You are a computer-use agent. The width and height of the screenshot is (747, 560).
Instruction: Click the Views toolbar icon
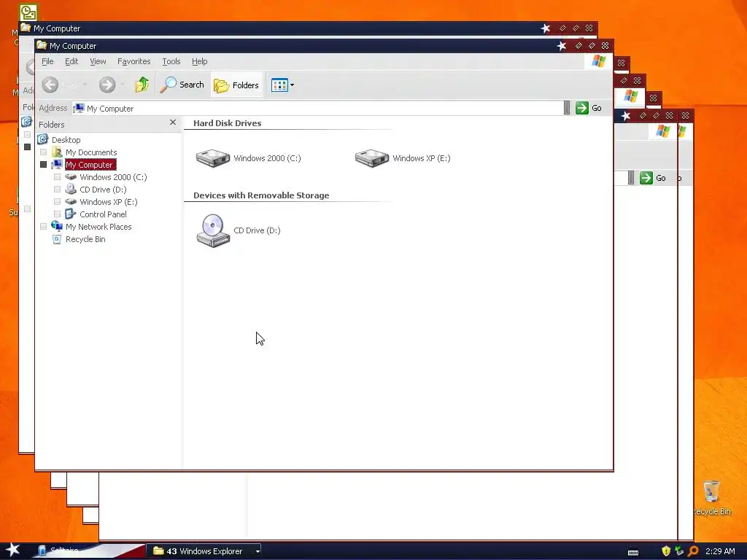pos(279,85)
